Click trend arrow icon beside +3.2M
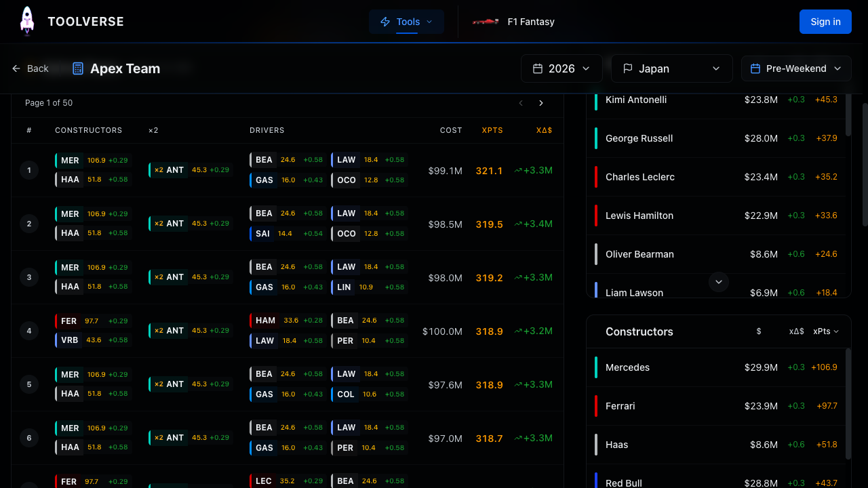The height and width of the screenshot is (488, 868). pos(518,331)
